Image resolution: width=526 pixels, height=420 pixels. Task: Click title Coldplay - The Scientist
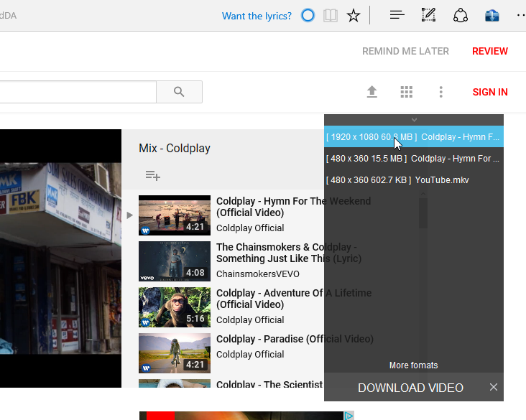(x=269, y=384)
